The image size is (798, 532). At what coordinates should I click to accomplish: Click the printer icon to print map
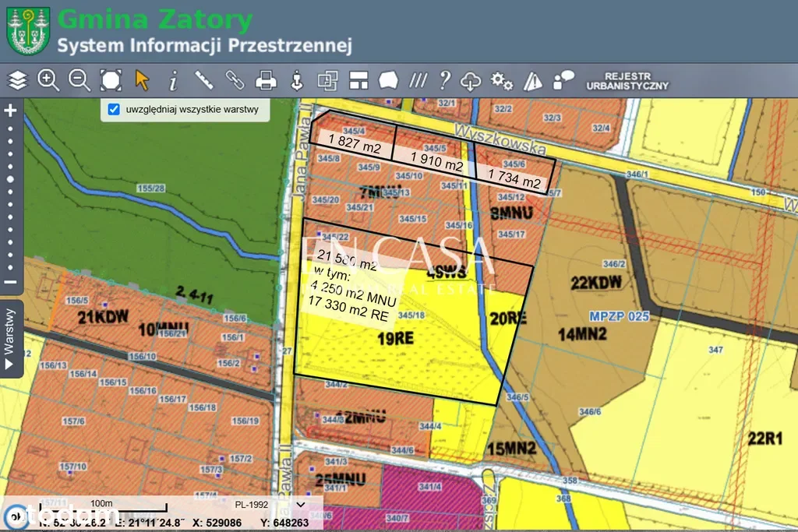[x=267, y=79]
